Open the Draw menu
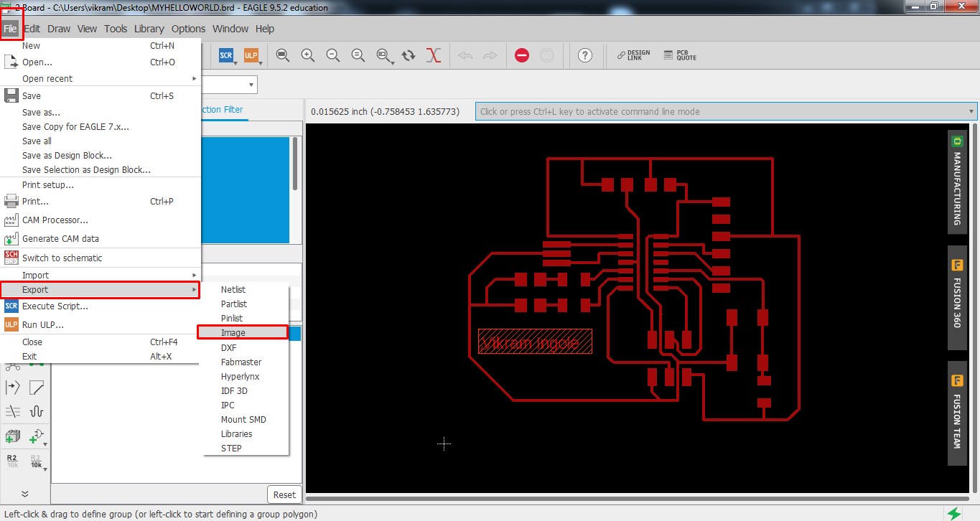980x521 pixels. click(59, 29)
